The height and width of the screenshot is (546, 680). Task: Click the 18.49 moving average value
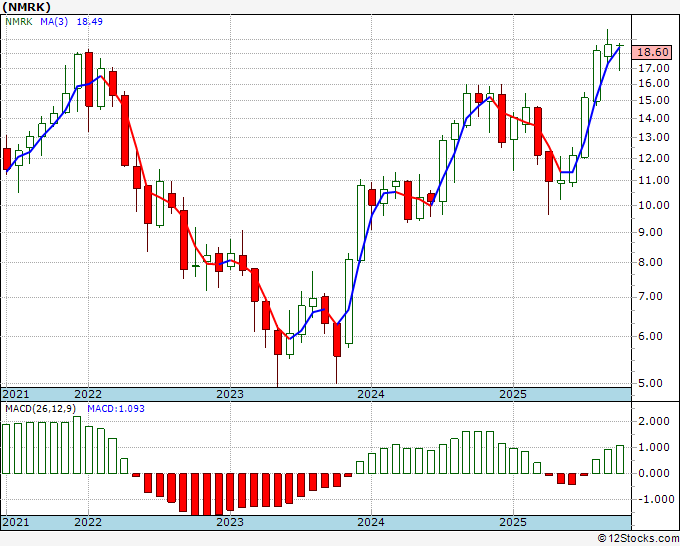pos(90,22)
